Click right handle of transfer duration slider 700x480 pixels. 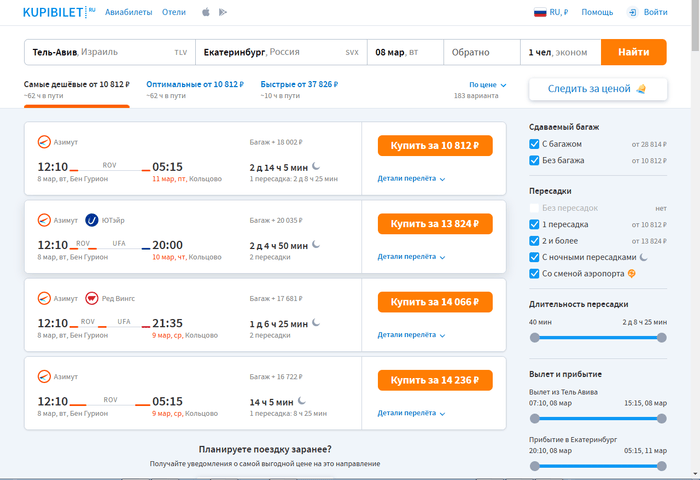[x=662, y=338]
